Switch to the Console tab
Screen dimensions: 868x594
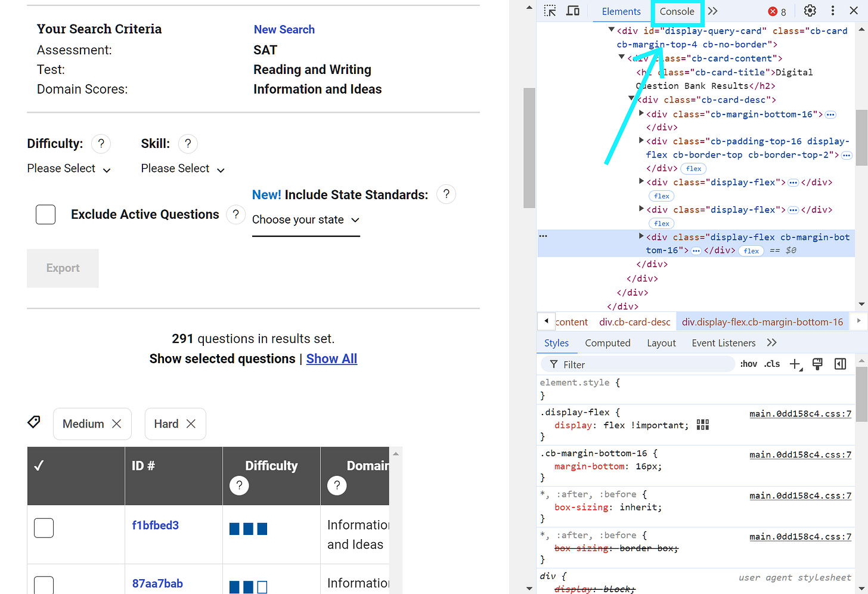point(677,11)
